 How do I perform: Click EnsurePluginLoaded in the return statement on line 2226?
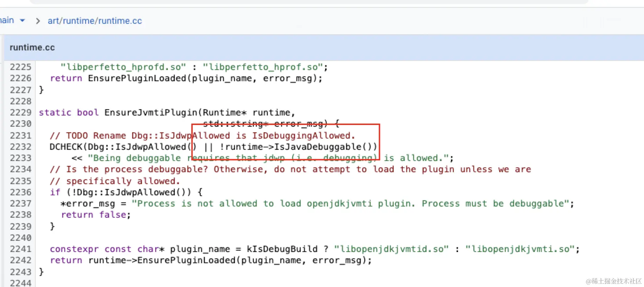[x=137, y=78]
